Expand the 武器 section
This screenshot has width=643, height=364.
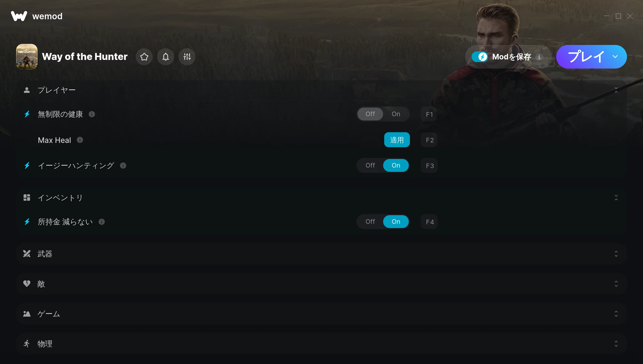pos(321,254)
